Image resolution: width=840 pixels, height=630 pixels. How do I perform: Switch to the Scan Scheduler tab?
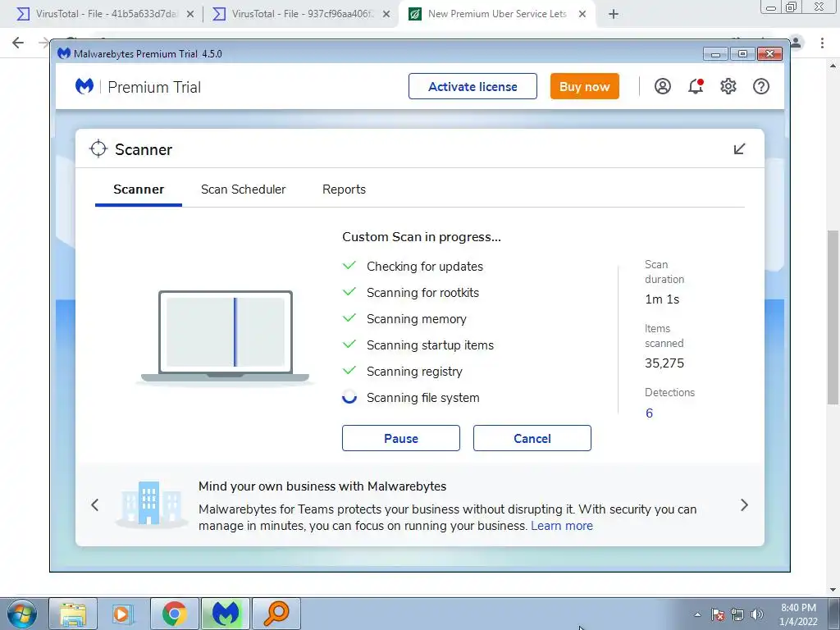243,189
